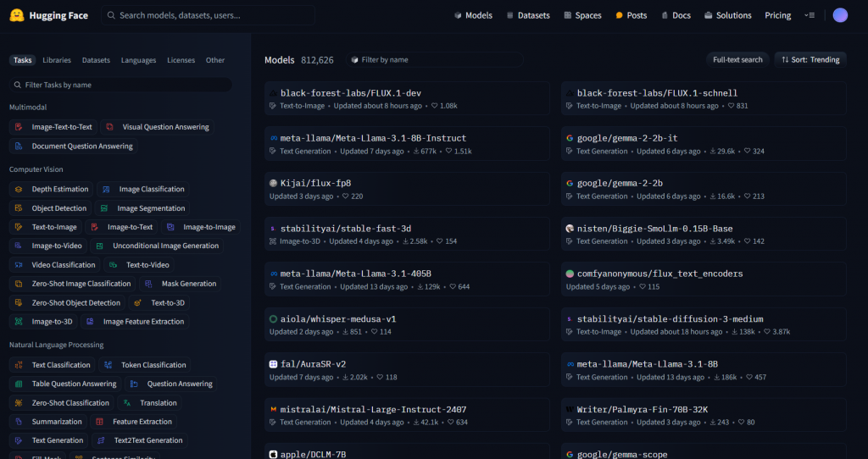The width and height of the screenshot is (868, 459).
Task: Click the Question Answering task icon
Action: (x=134, y=384)
